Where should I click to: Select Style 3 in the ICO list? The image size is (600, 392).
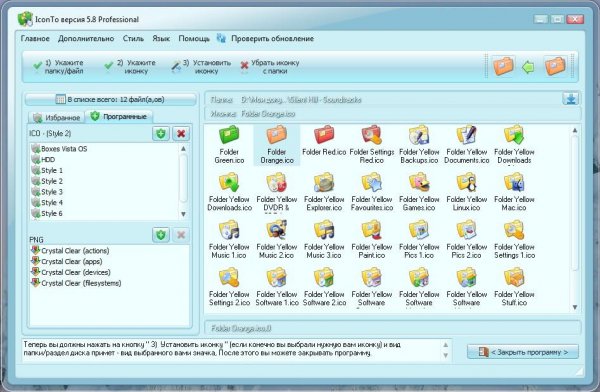104,192
